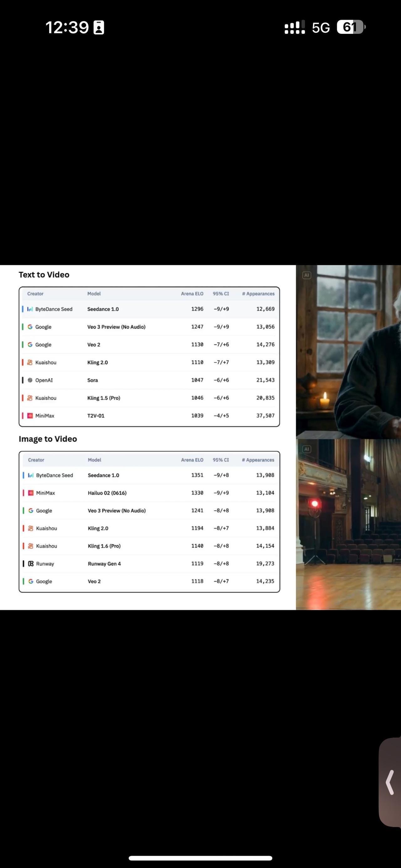The image size is (401, 868).
Task: Tap the battery indicator showing 61
Action: click(351, 27)
